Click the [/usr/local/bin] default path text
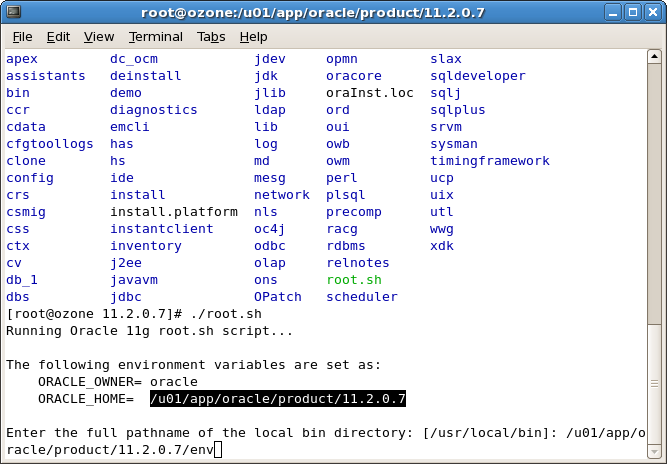Viewport: 667px width, 464px height. click(486, 433)
